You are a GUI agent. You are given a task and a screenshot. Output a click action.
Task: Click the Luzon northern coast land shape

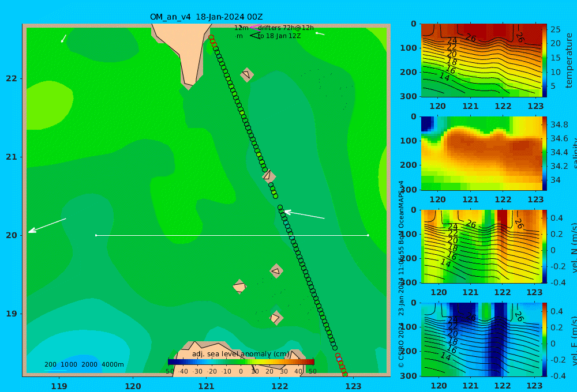click(x=239, y=359)
